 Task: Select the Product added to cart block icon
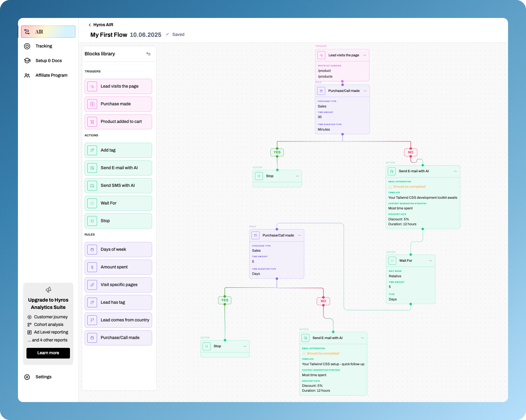(92, 122)
